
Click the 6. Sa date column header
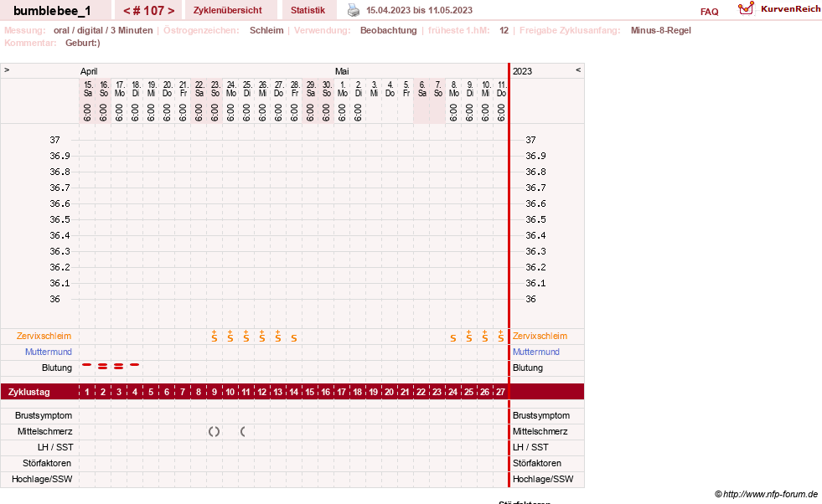point(422,89)
